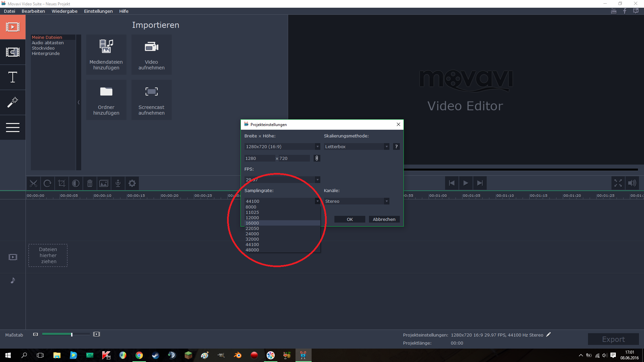Toggle fullscreen preview mode
Screen dimensions: 644x362
click(618, 183)
